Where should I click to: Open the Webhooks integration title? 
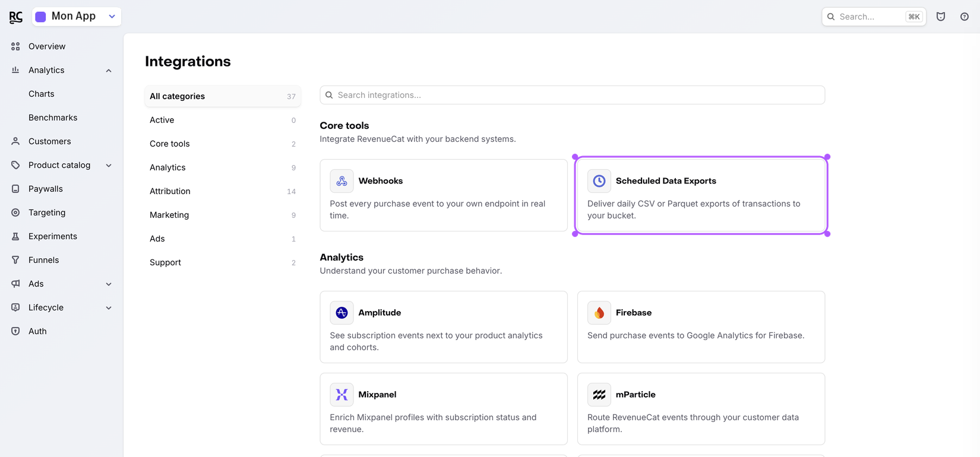pos(381,181)
